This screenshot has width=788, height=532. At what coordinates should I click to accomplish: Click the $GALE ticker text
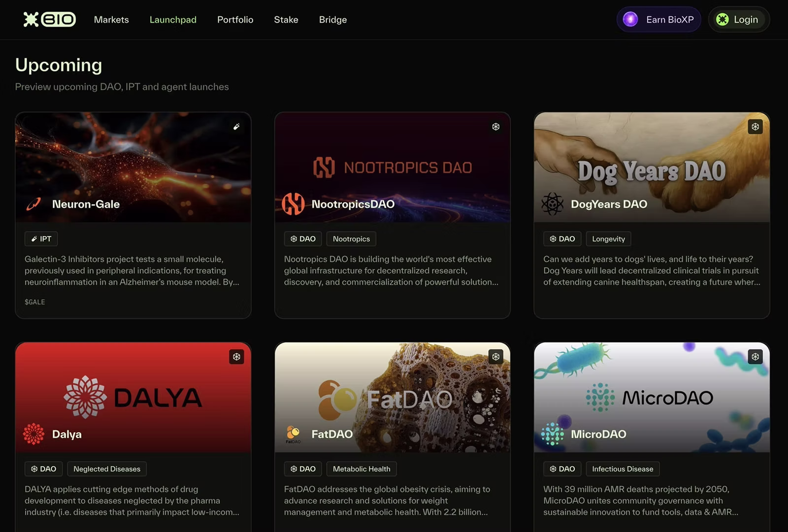click(34, 302)
